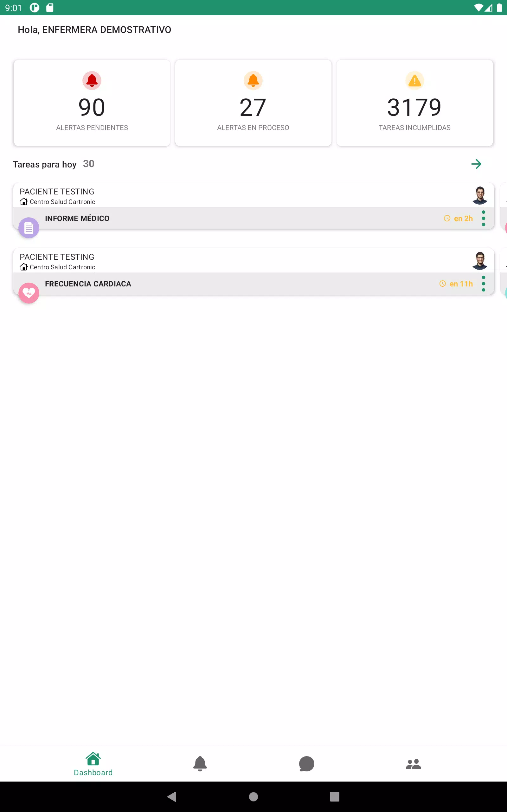Open three-dot menu for Informe Médico task

coord(484,219)
